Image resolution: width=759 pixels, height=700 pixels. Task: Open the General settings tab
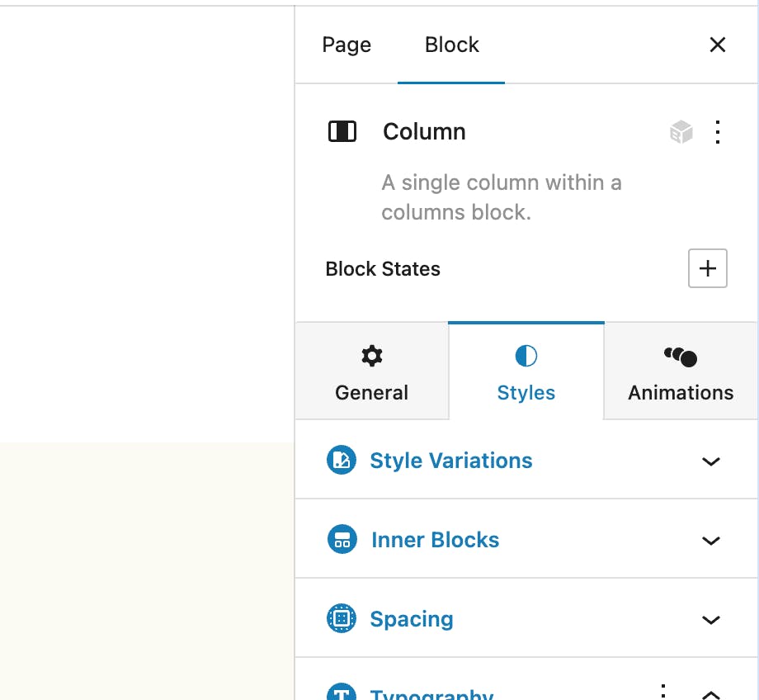point(371,373)
